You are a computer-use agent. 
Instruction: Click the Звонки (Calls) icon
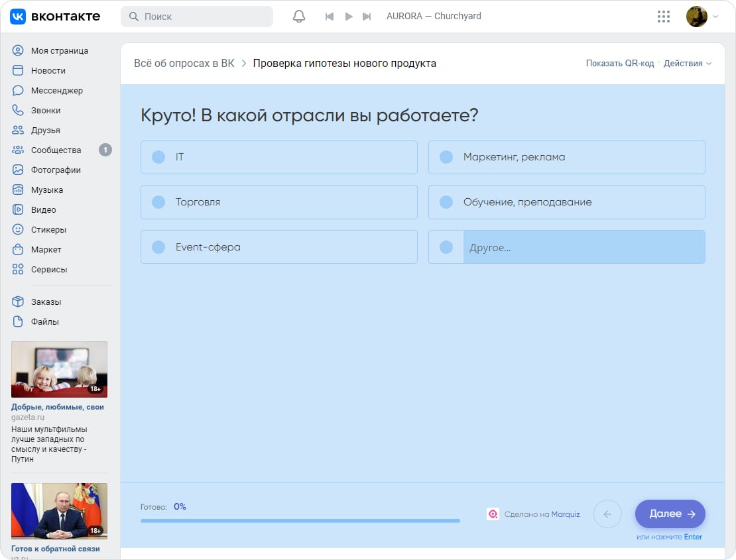[x=17, y=110]
